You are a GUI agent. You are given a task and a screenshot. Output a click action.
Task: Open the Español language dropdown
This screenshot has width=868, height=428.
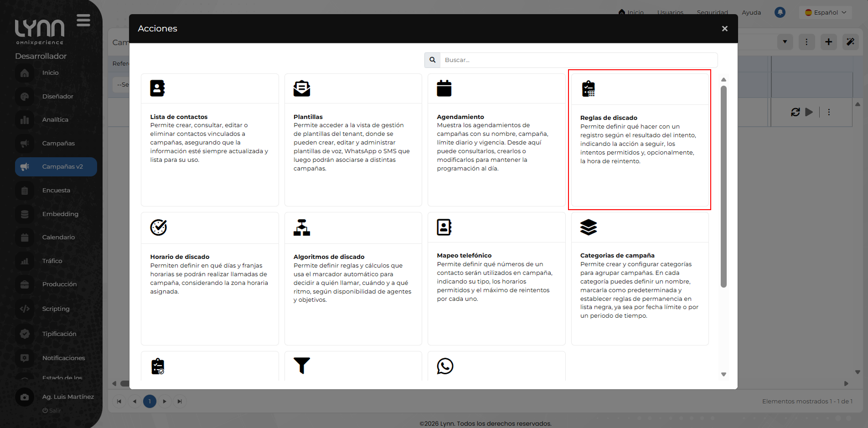point(826,12)
